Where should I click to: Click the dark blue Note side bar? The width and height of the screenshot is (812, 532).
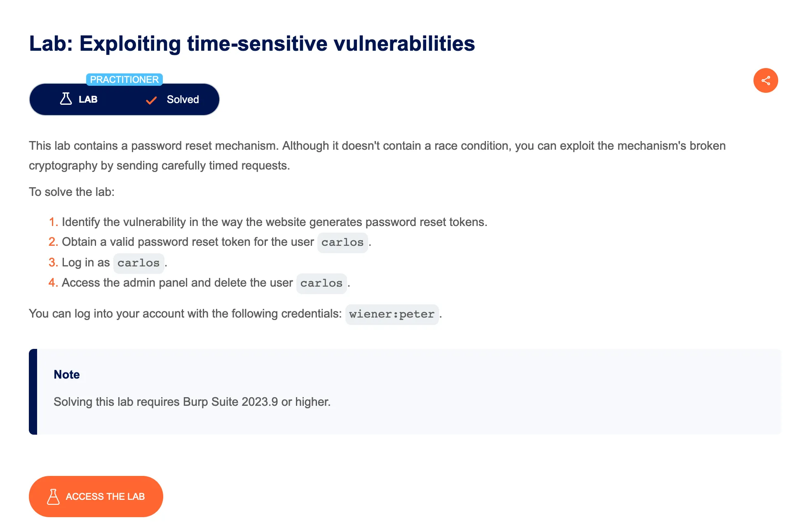click(x=33, y=391)
